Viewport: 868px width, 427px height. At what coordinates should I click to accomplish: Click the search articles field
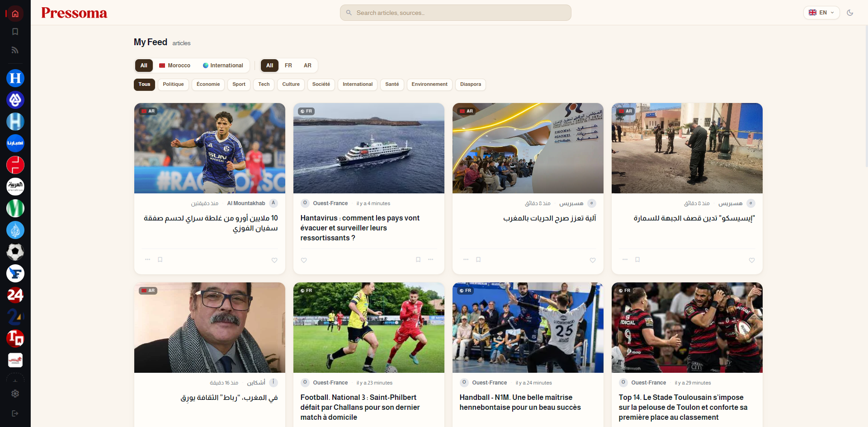(456, 13)
